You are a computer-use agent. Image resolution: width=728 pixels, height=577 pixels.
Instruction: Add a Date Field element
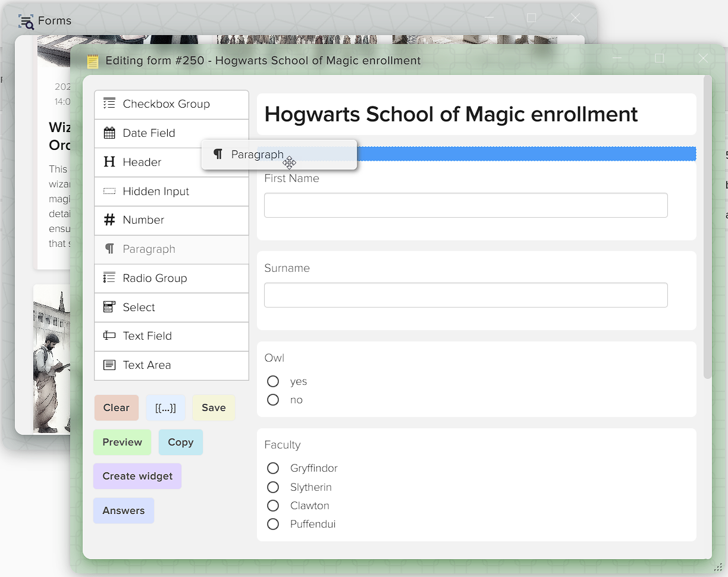click(171, 133)
